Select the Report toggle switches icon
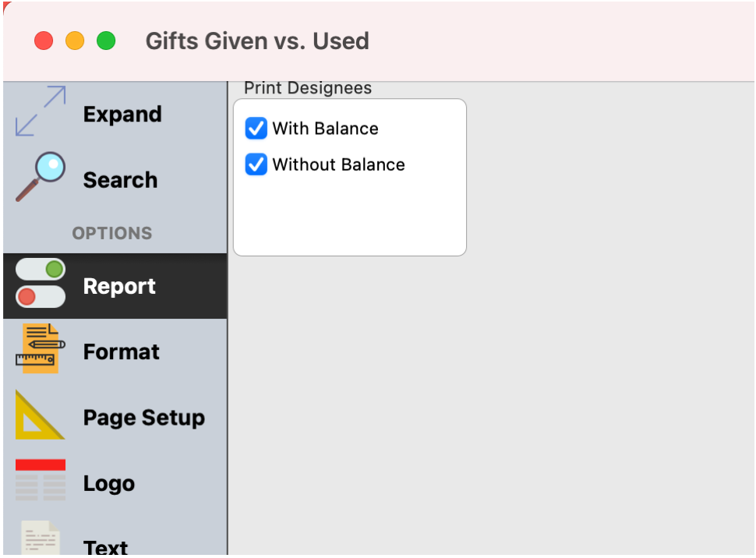 pos(41,283)
